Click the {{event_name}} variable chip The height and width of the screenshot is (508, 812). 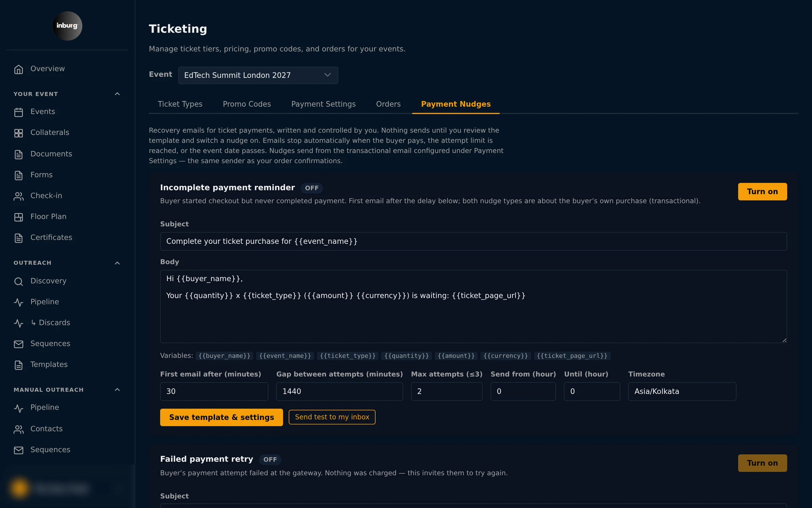click(x=285, y=356)
